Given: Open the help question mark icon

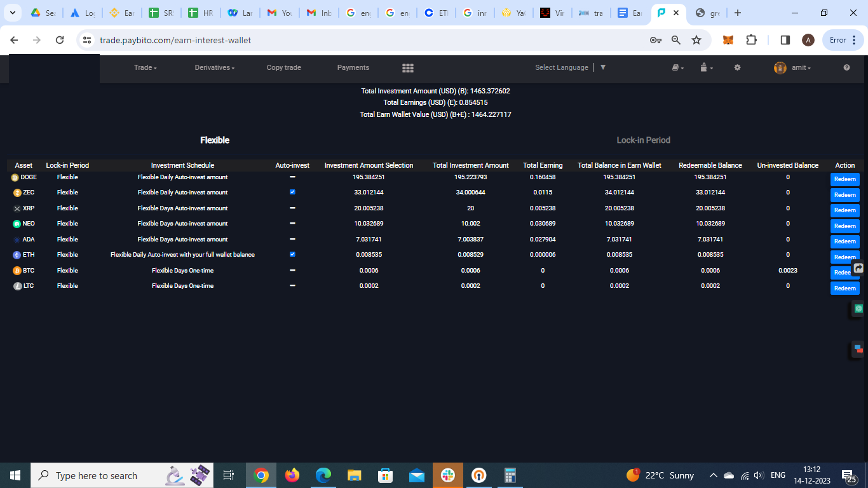Looking at the screenshot, I should click(846, 67).
